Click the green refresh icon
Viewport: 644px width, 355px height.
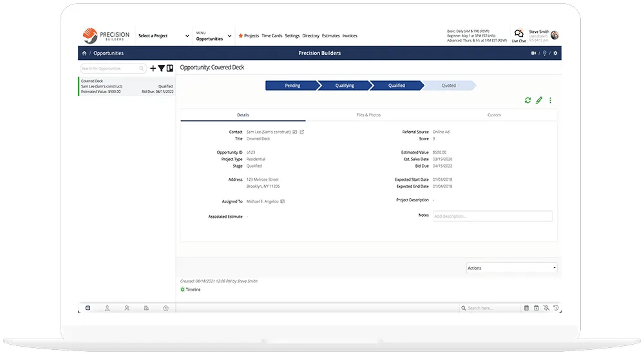(x=528, y=100)
